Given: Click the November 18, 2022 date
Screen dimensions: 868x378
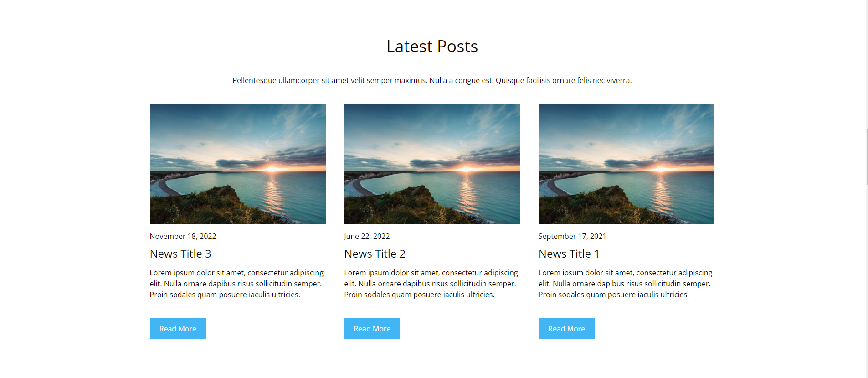Looking at the screenshot, I should [x=183, y=236].
